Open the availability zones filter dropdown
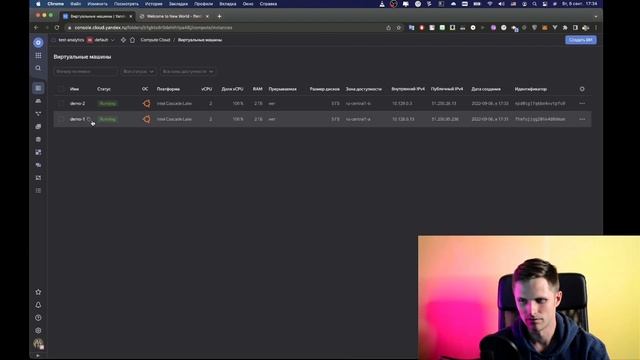The height and width of the screenshot is (360, 640). [188, 71]
